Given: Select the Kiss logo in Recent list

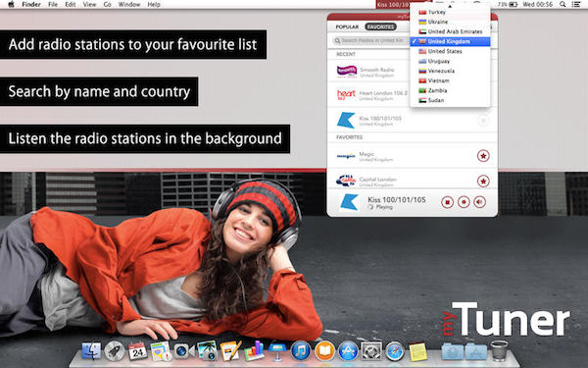Looking at the screenshot, I should (x=346, y=121).
